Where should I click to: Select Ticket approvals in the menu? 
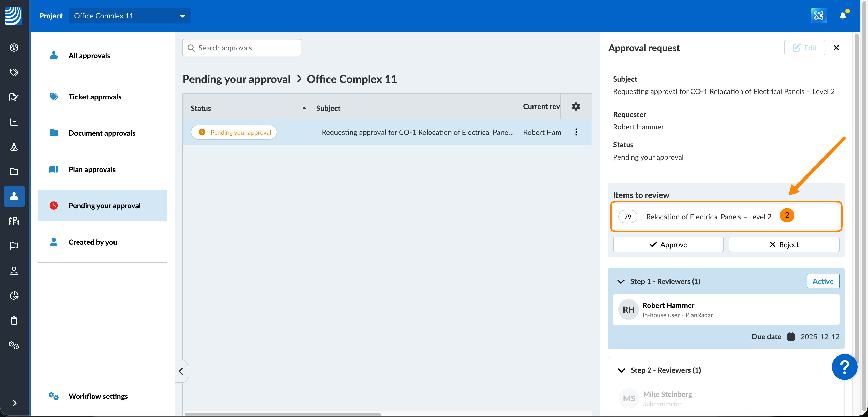(95, 97)
